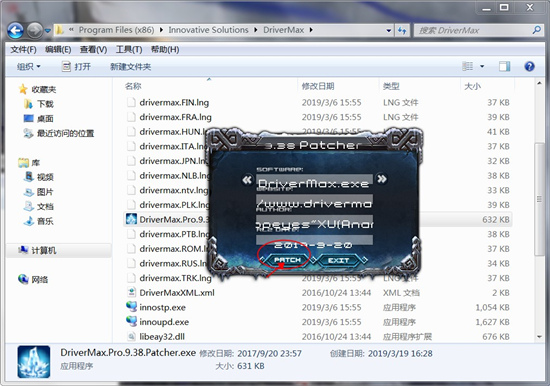Click the website field in patcher
Viewport: 550px width, 386px height.
(x=314, y=203)
